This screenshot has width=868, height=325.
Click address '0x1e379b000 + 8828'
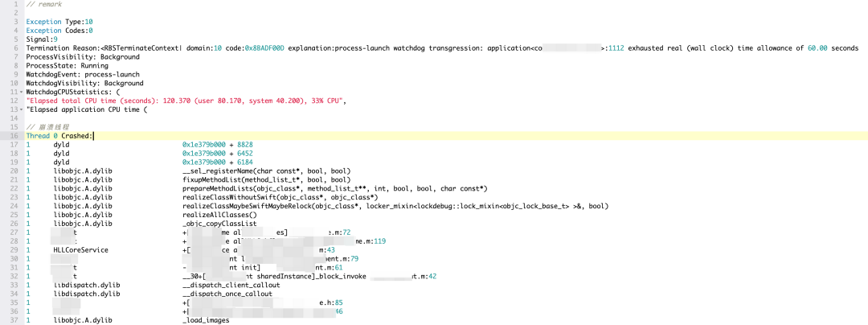point(218,145)
